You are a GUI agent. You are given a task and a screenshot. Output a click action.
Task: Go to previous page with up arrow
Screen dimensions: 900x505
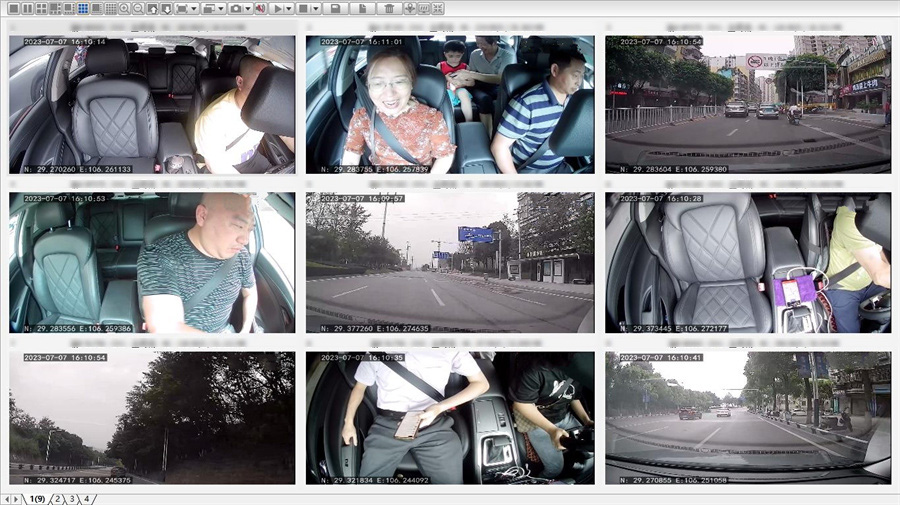click(152, 8)
